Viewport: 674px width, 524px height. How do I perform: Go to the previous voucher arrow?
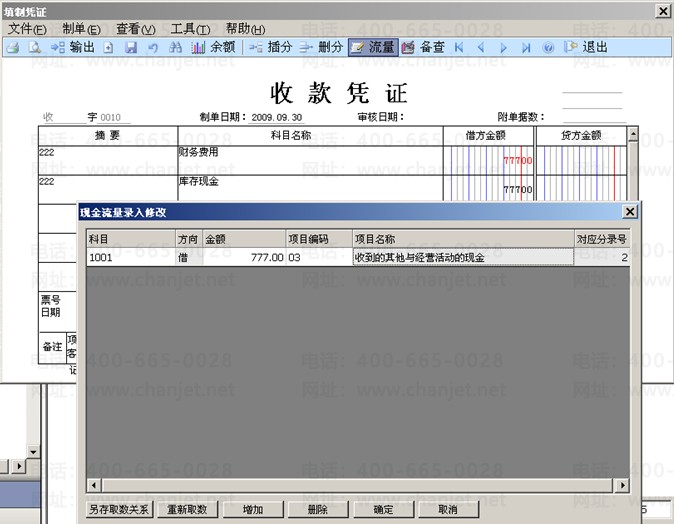(481, 48)
